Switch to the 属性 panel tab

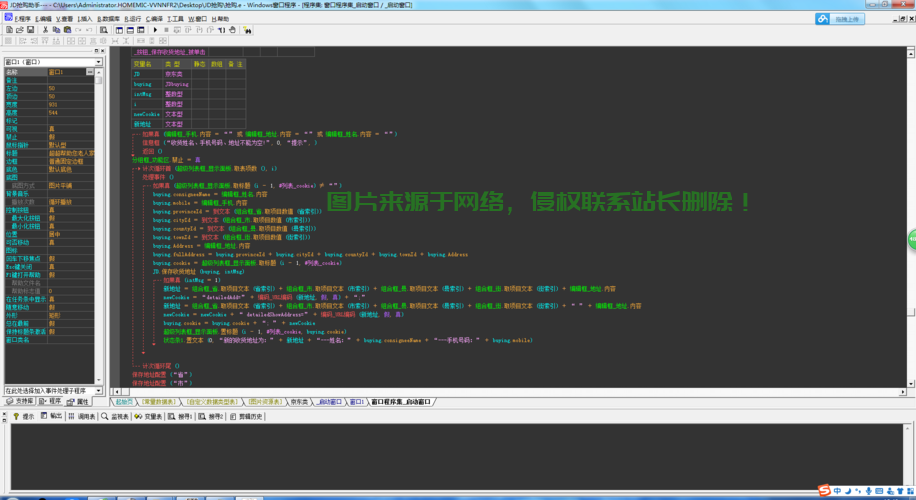[x=78, y=401]
